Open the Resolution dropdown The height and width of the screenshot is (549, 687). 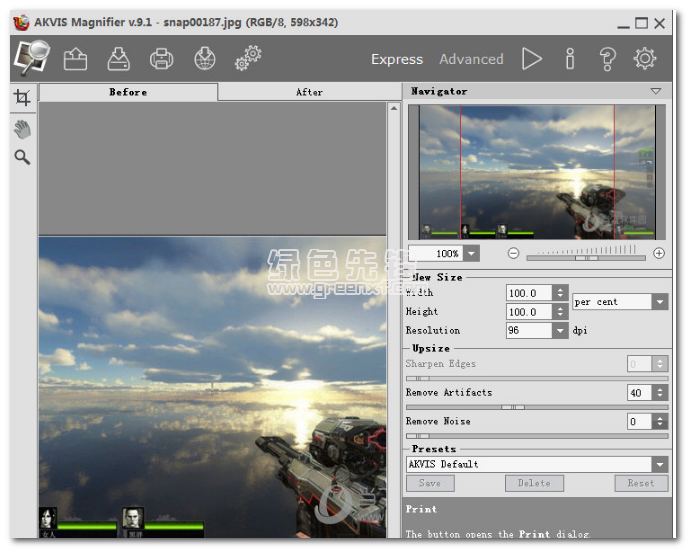click(560, 330)
